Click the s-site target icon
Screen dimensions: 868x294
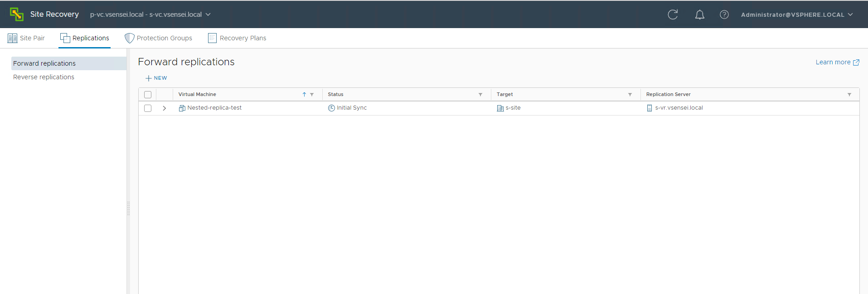coord(500,108)
